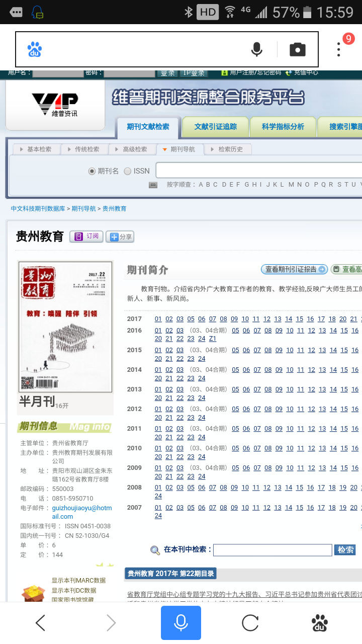
Task: Reload the page with the refresh icon
Action: [250, 623]
